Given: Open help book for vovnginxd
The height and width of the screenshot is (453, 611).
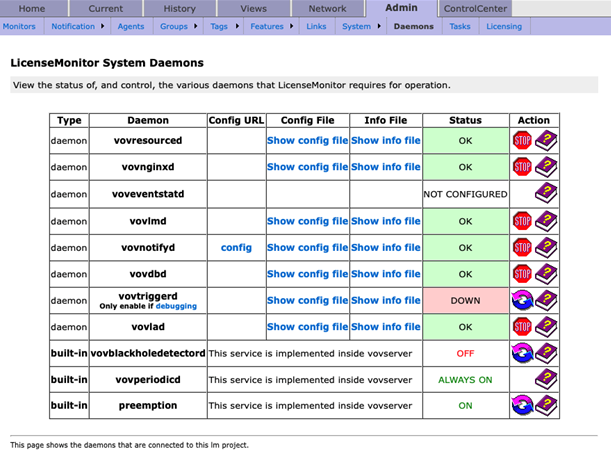Looking at the screenshot, I should (x=547, y=168).
